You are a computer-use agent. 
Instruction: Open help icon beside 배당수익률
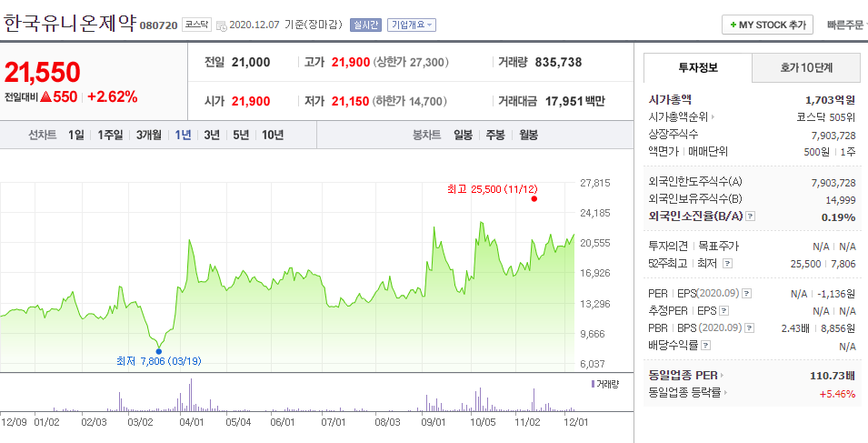(706, 346)
